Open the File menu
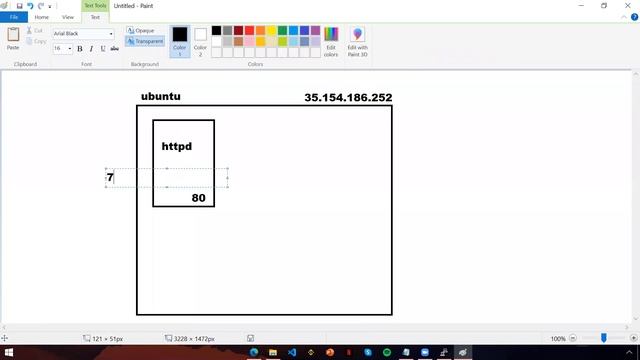Screen dimensions: 640x360 coord(14,17)
